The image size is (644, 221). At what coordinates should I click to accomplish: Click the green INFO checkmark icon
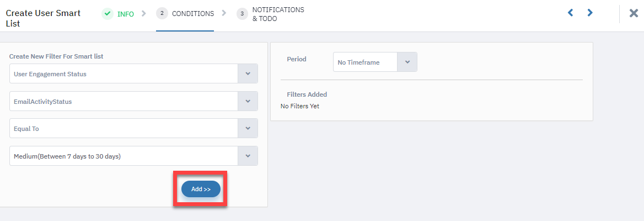click(108, 14)
